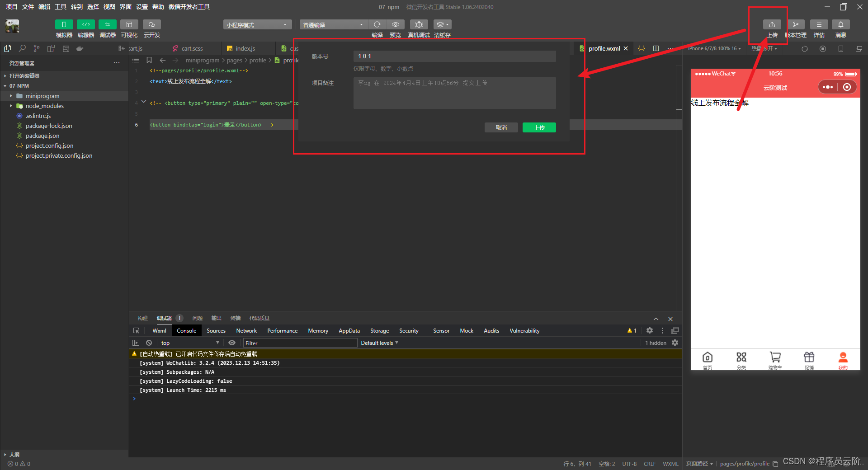The height and width of the screenshot is (470, 868).
Task: Expand 打开的编辑器 section
Action: pos(24,76)
